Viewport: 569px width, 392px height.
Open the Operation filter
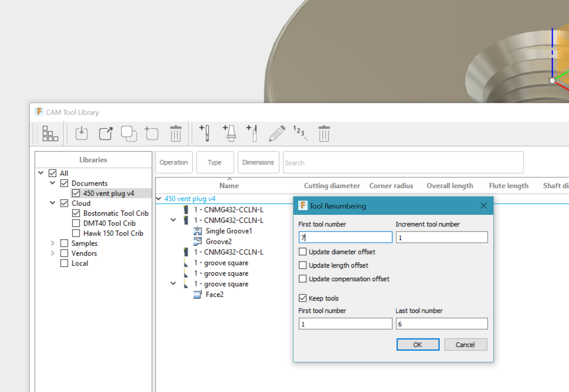[174, 162]
